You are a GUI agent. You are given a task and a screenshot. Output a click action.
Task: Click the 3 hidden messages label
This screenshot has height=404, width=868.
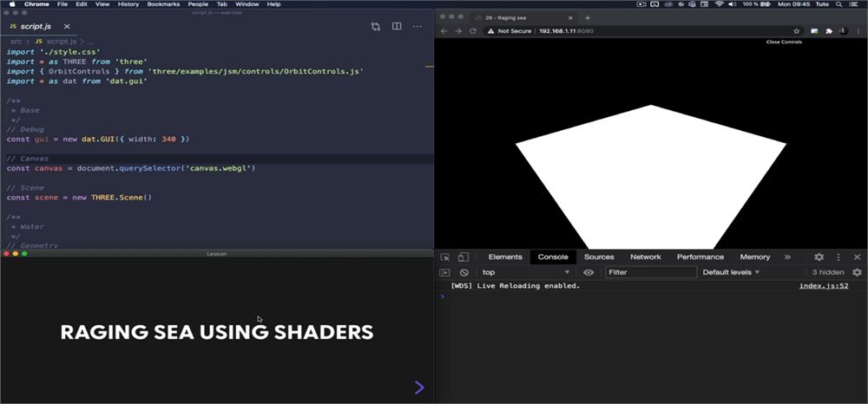pos(828,272)
